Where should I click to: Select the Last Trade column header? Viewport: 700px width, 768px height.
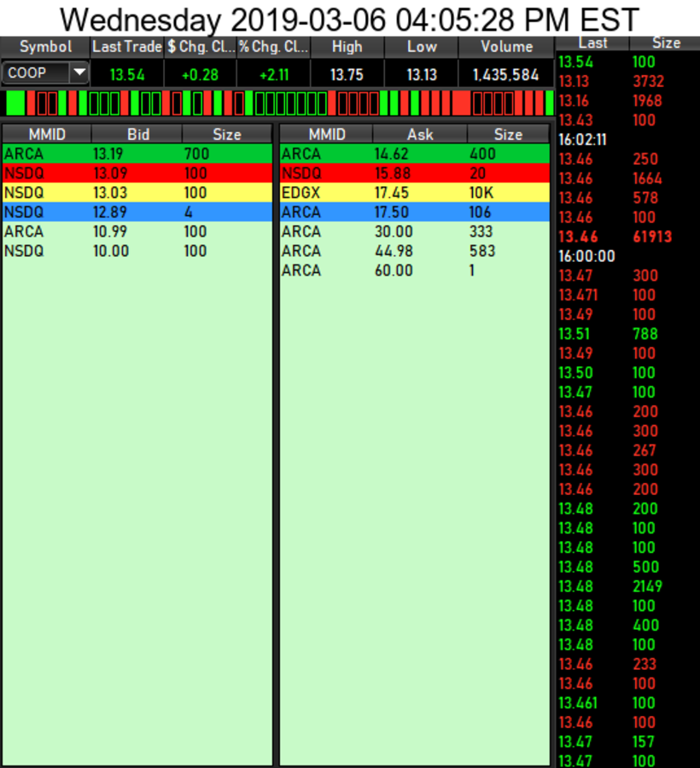pyautogui.click(x=127, y=47)
